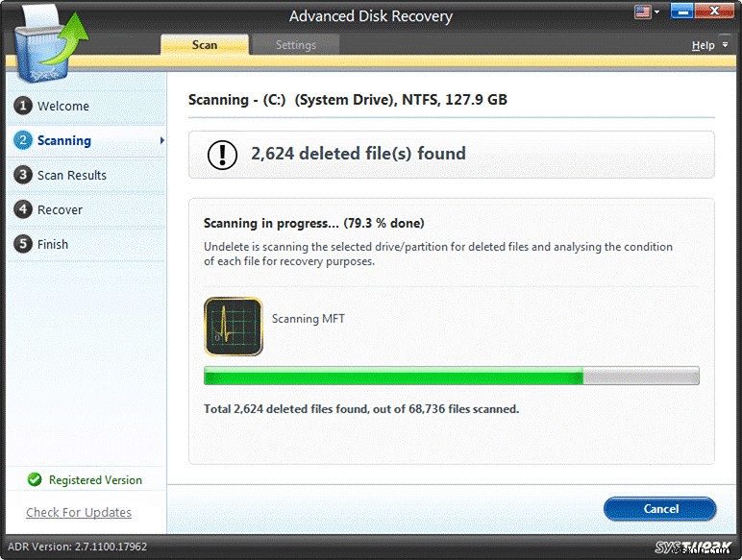Image resolution: width=742 pixels, height=560 pixels.
Task: Switch to the Settings tab
Action: coord(296,45)
